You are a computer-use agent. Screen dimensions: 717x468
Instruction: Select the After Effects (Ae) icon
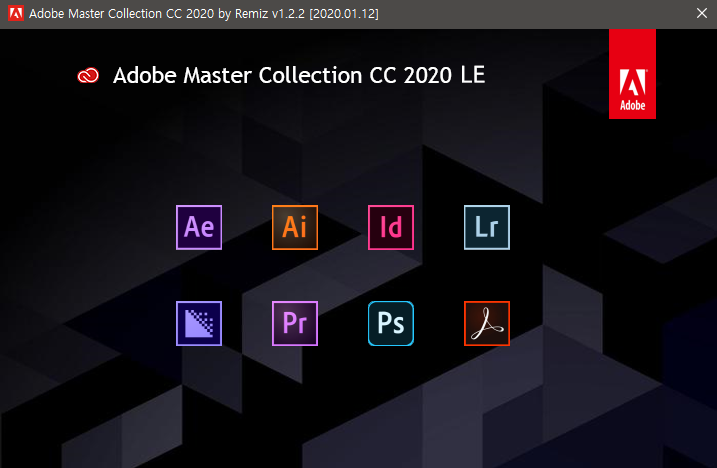[x=199, y=227]
